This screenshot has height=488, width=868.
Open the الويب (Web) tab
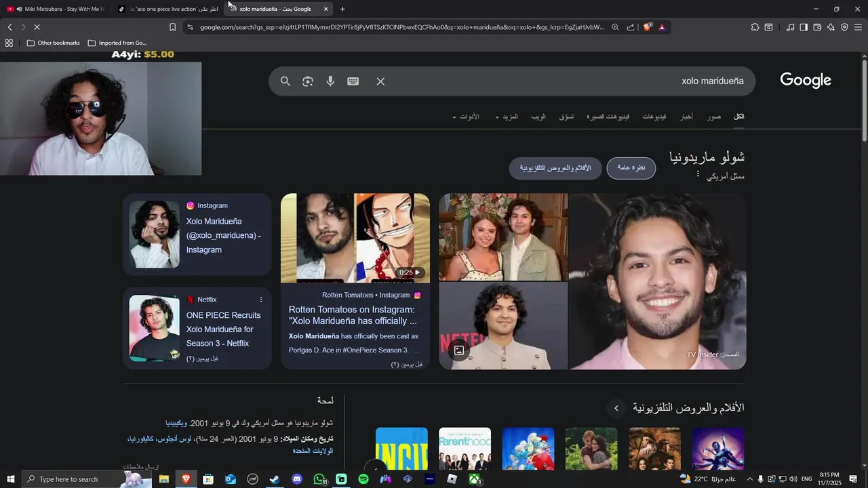coord(538,117)
